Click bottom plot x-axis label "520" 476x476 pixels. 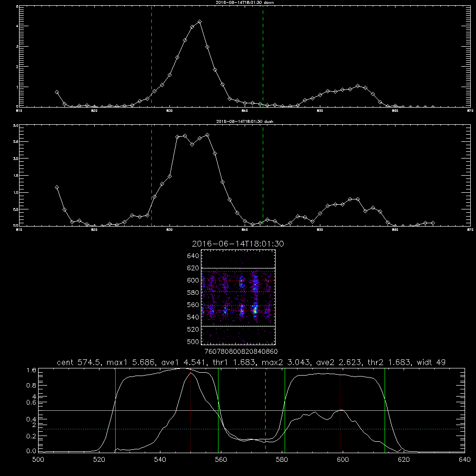click(x=99, y=460)
